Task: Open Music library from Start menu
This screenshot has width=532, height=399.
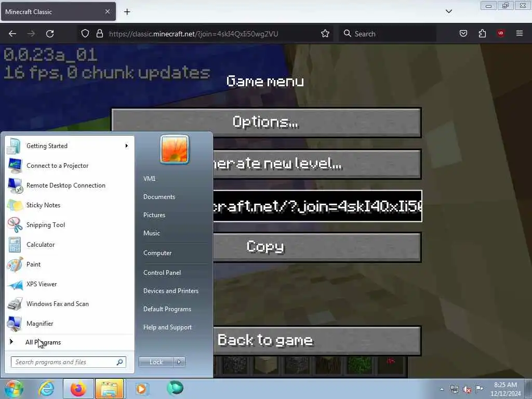Action: (x=152, y=233)
